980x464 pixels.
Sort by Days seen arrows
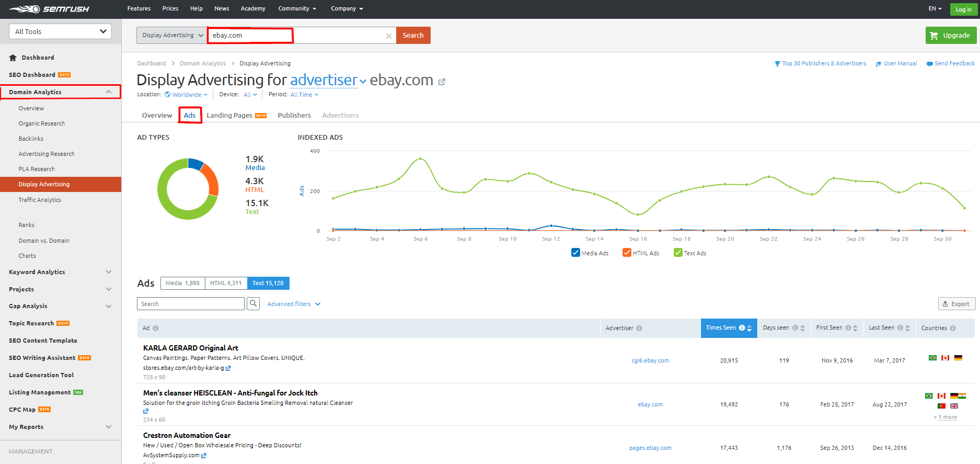pos(802,328)
